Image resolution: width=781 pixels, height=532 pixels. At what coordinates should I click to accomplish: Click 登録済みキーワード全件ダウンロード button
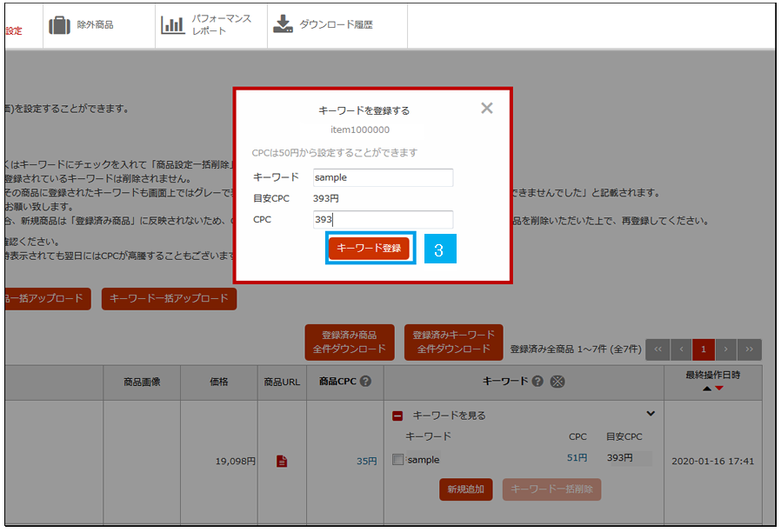[x=453, y=342]
